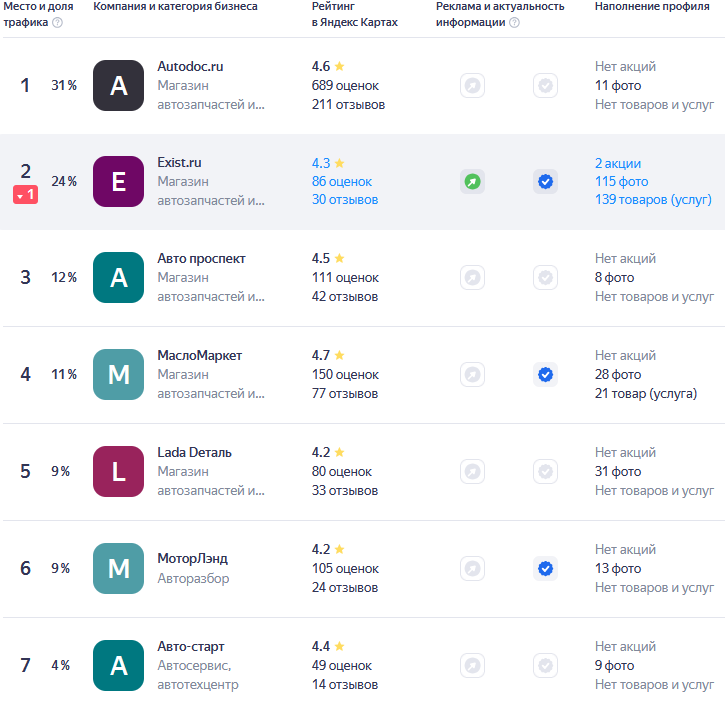Open the Autodoc.ru company avatar
This screenshot has height=710, width=725.
[119, 86]
